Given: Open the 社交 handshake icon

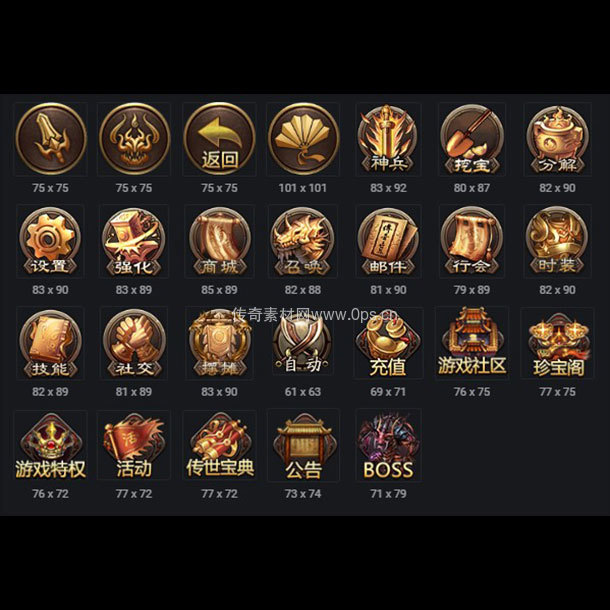Looking at the screenshot, I should (x=134, y=343).
